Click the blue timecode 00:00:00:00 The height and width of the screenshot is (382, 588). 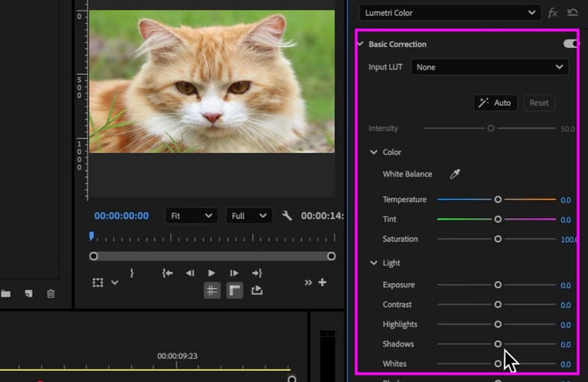click(x=121, y=216)
